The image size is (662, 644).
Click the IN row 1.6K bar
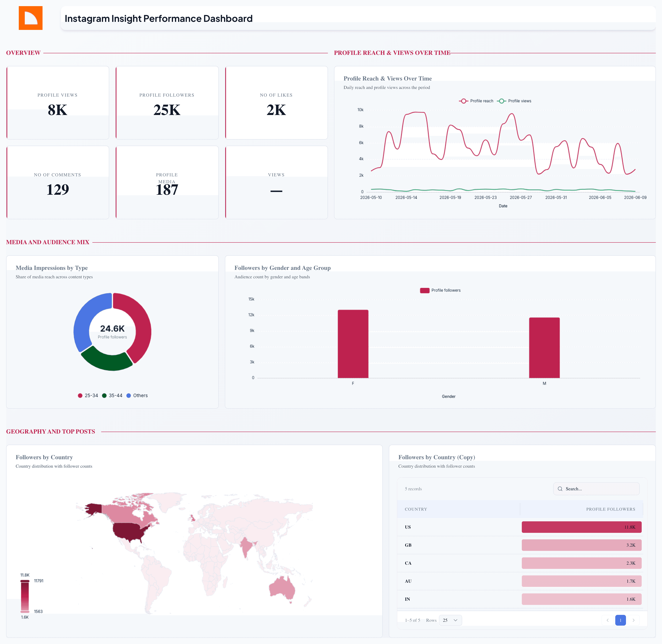[x=582, y=599]
